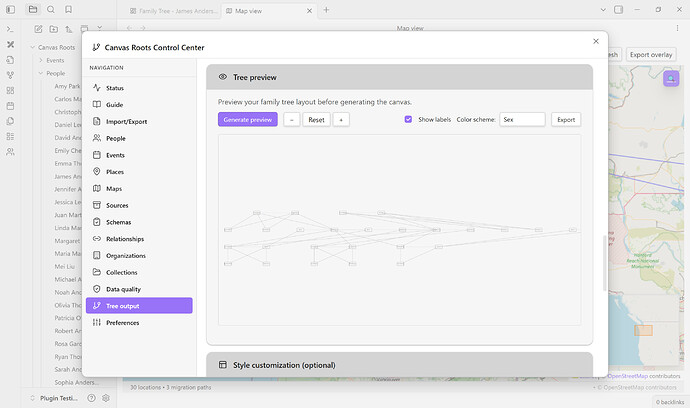The height and width of the screenshot is (408, 690).
Task: Open vault settings gear icon
Action: [x=106, y=397]
